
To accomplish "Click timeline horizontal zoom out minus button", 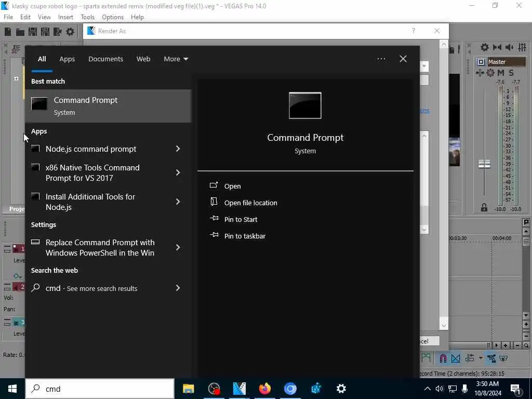I will 517,345.
